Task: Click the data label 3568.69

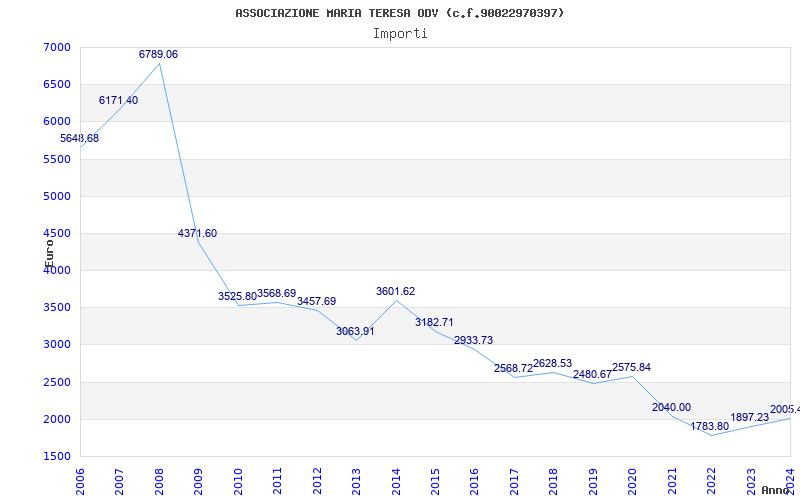Action: click(277, 293)
